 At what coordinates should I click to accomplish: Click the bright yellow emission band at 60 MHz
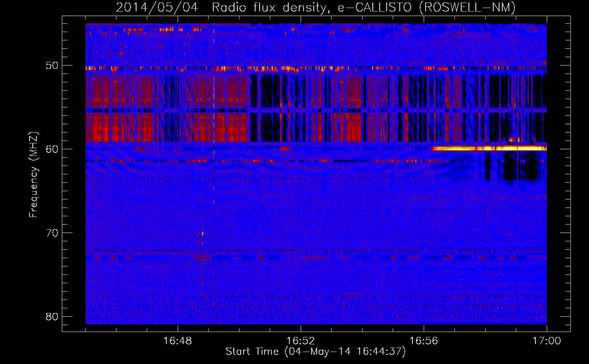[489, 148]
